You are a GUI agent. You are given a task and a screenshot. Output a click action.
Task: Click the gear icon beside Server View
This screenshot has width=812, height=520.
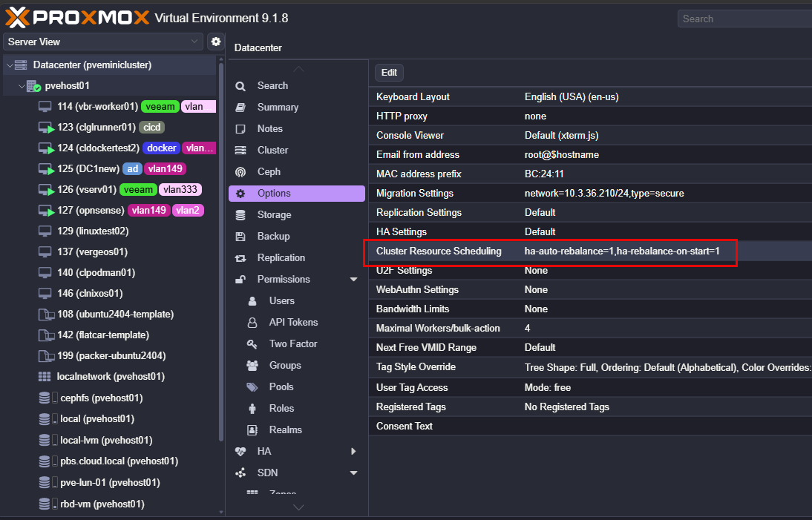216,42
